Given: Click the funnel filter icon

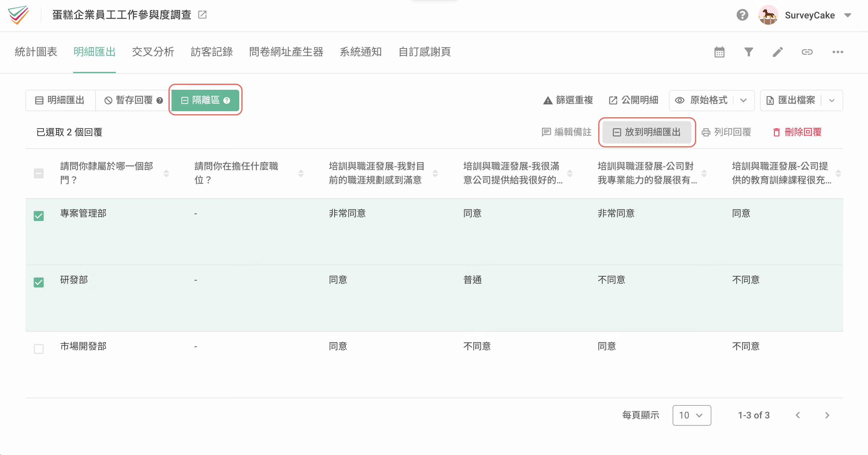Looking at the screenshot, I should point(748,52).
